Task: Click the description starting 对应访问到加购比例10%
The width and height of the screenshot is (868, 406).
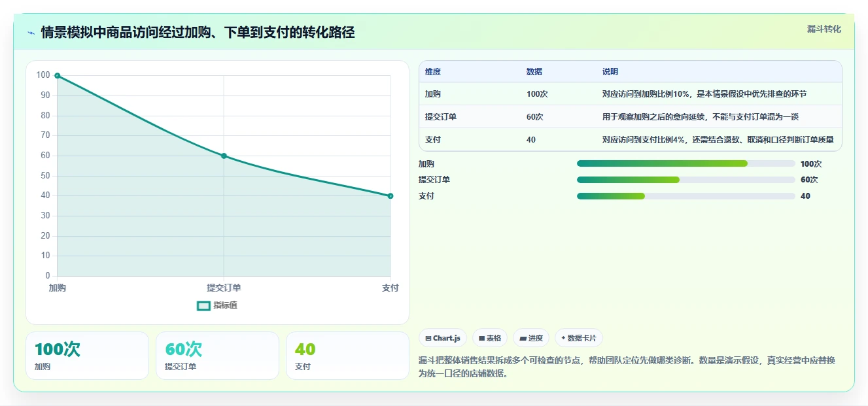Action: pyautogui.click(x=704, y=94)
